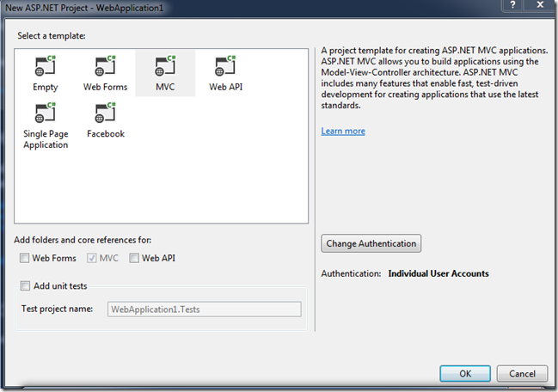The image size is (558, 392).
Task: Select the Single Page Application template icon
Action: pyautogui.click(x=46, y=113)
